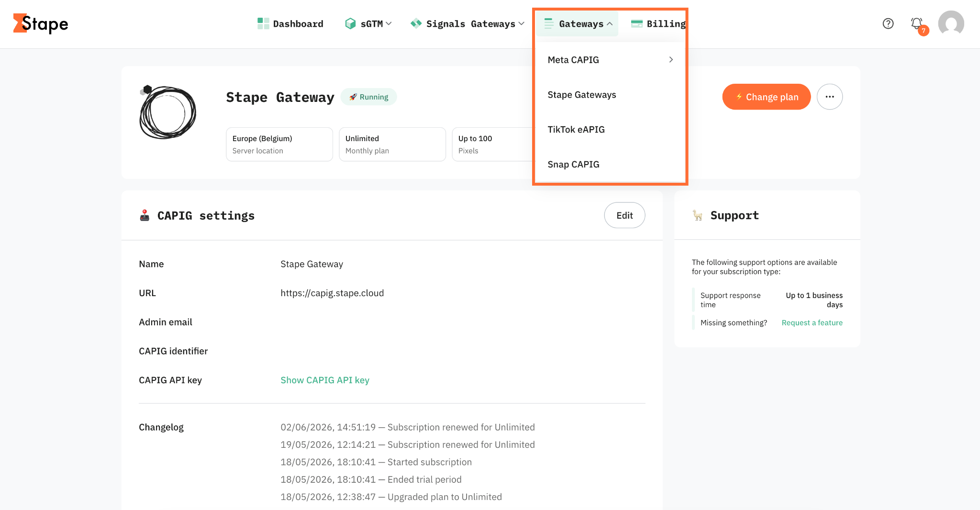Viewport: 980px width, 510px height.
Task: Click Show CAPIG API key link
Action: (325, 380)
